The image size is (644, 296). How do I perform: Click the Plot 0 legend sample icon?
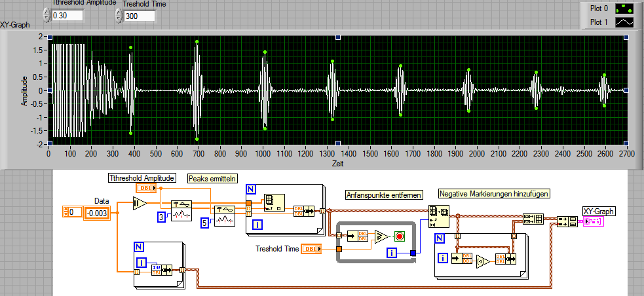pos(624,9)
